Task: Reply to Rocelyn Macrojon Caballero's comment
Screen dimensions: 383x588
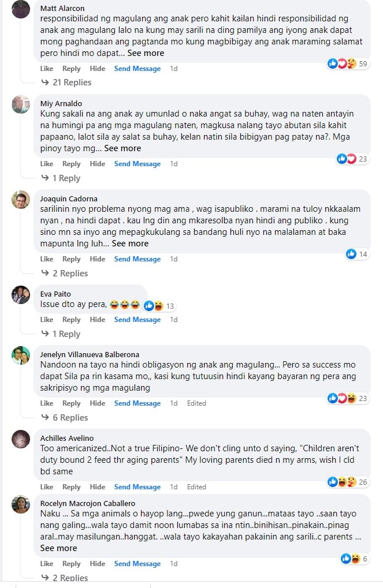Action: click(x=72, y=564)
